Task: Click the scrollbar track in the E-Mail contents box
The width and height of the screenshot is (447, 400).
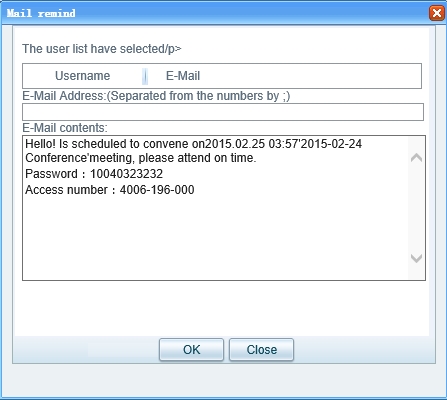Action: pos(416,207)
